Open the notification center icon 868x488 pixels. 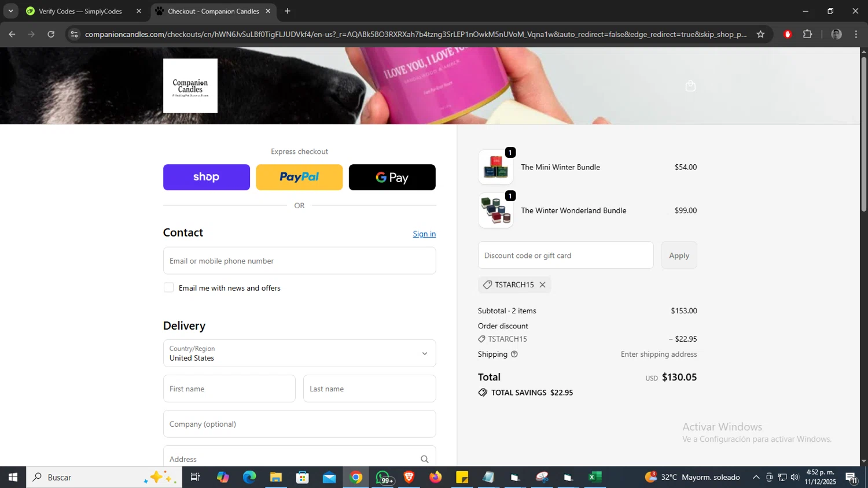852,477
